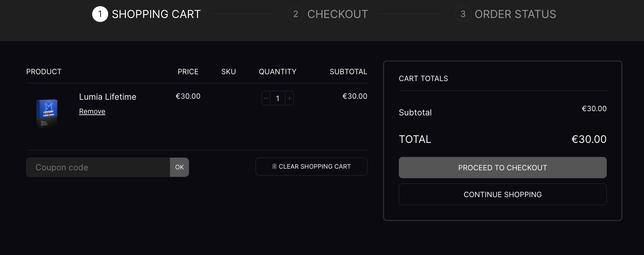This screenshot has width=644, height=255.
Task: Click the step 3 circle icon
Action: [x=463, y=14]
